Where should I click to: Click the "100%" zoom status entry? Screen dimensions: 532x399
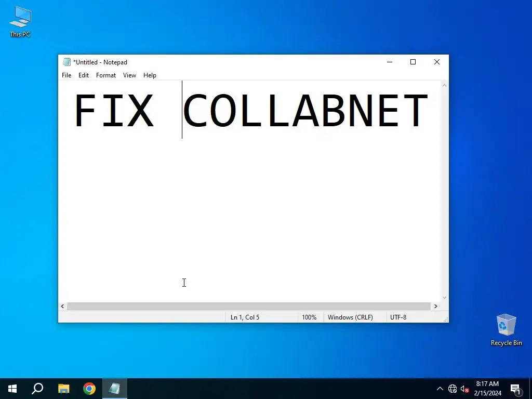(x=309, y=317)
